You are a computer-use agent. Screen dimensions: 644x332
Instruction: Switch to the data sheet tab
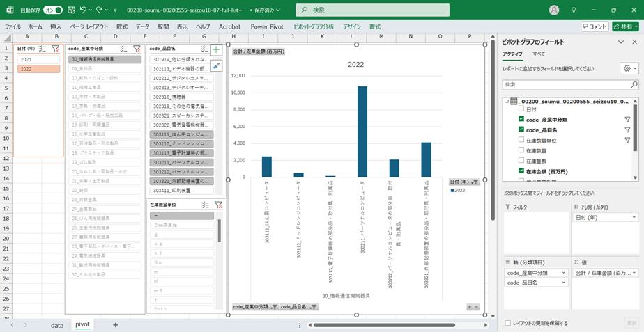(57, 324)
